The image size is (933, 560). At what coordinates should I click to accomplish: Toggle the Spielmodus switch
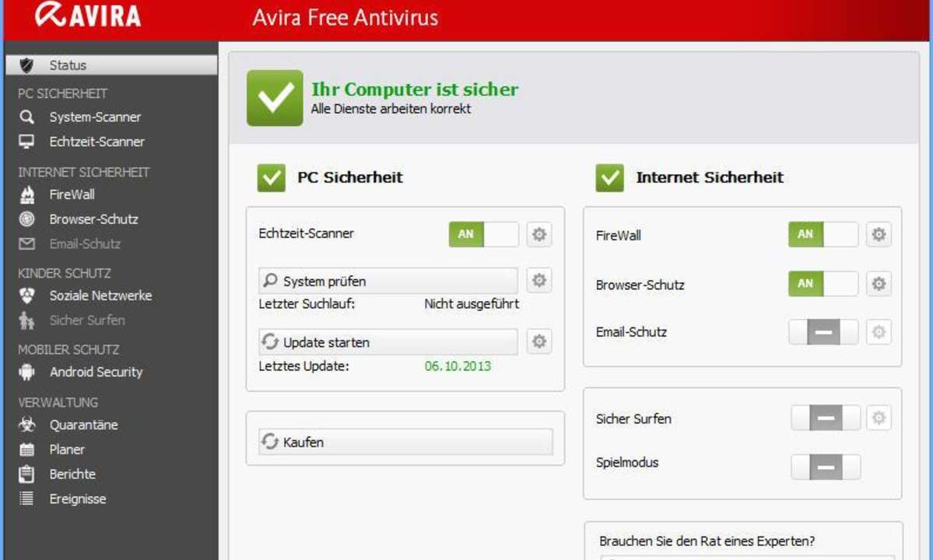click(826, 467)
